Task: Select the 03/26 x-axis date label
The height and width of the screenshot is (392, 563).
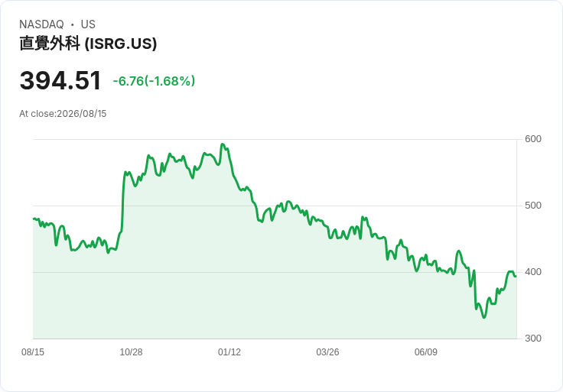Action: tap(327, 352)
